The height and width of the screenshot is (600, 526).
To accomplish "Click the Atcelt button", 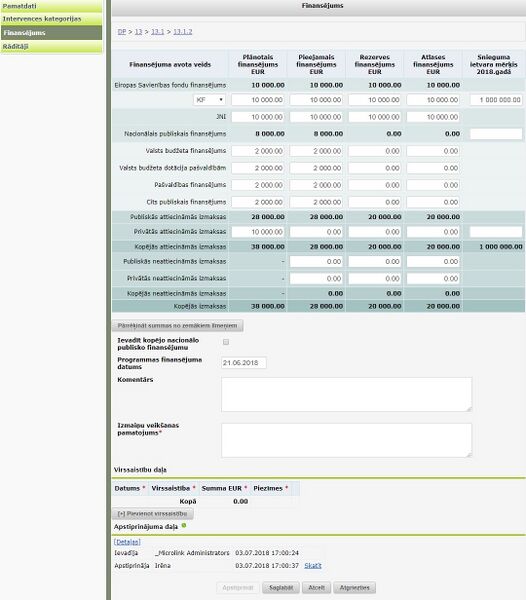I will 316,587.
